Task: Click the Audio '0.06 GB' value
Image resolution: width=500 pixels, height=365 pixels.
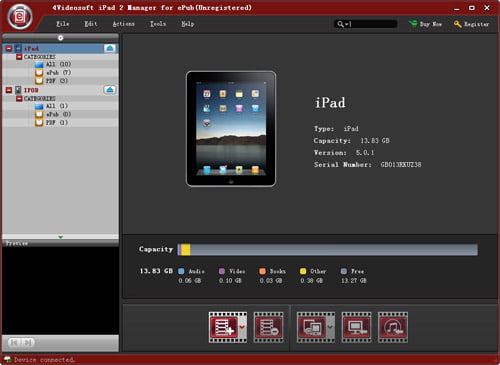Action: 190,281
